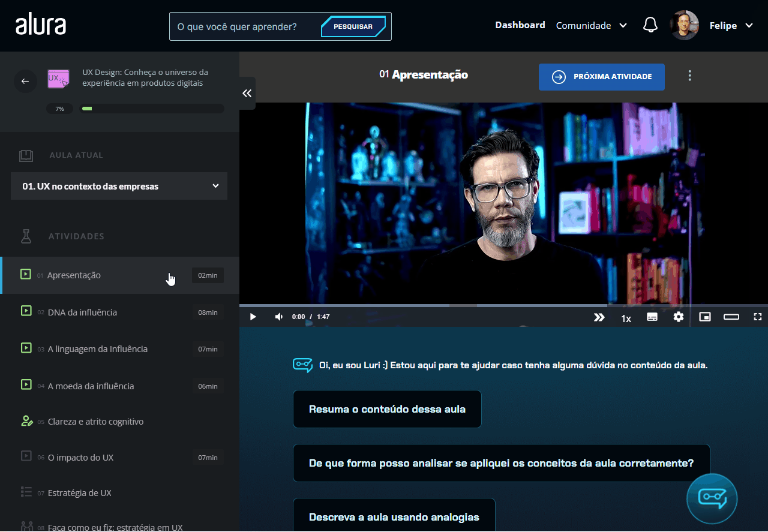Click the Próxima Atividade button
Image resolution: width=768 pixels, height=532 pixels.
tap(601, 77)
